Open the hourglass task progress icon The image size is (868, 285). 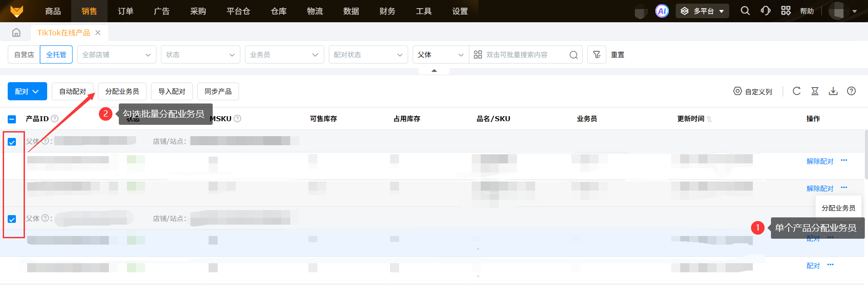pos(815,91)
